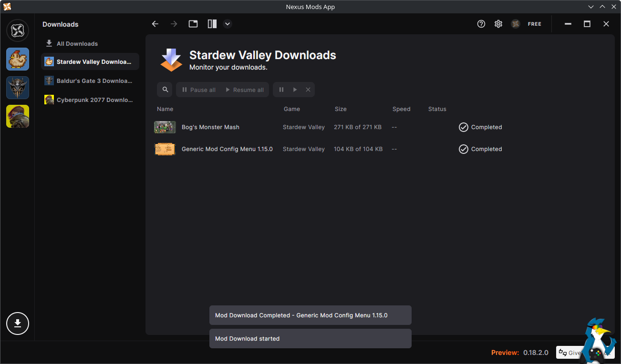Click the Resume all button
Screen dimensions: 621x364
(244, 90)
